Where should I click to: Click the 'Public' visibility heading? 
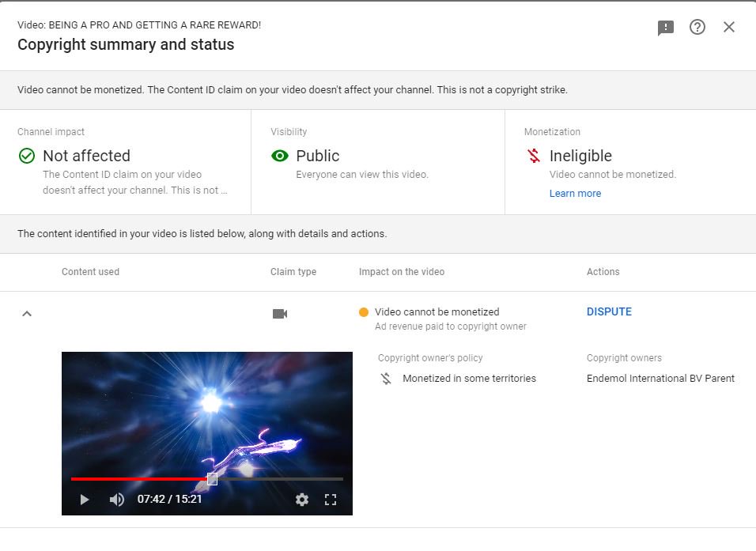tap(318, 156)
